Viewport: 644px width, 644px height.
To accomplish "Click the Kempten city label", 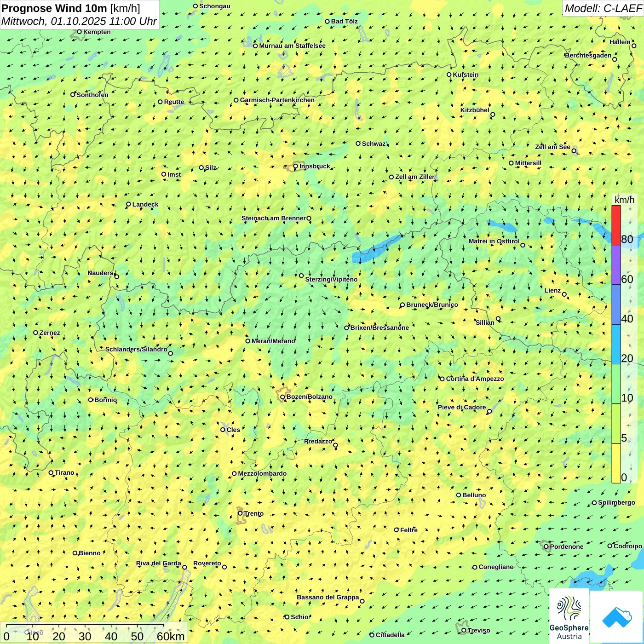I will (x=97, y=32).
